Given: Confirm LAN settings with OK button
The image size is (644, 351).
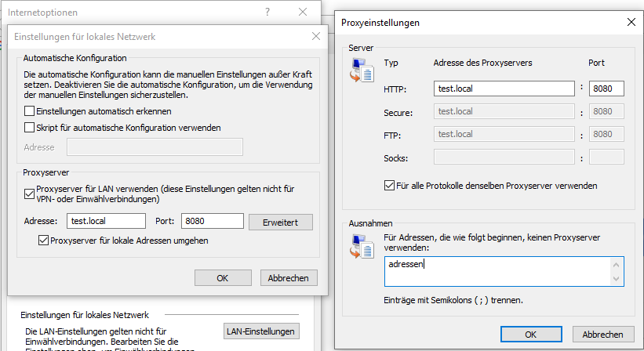Looking at the screenshot, I should [223, 278].
